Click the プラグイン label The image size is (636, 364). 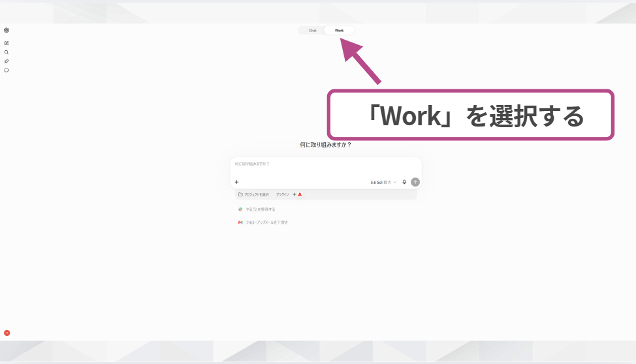pyautogui.click(x=282, y=194)
